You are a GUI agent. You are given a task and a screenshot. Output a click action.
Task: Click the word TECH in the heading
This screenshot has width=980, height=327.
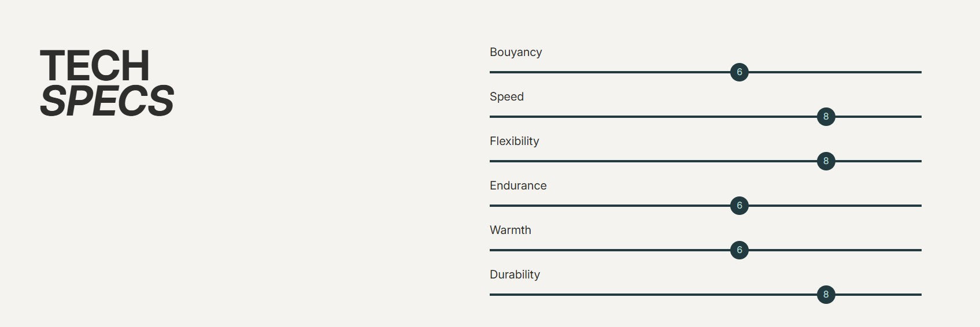pos(95,65)
